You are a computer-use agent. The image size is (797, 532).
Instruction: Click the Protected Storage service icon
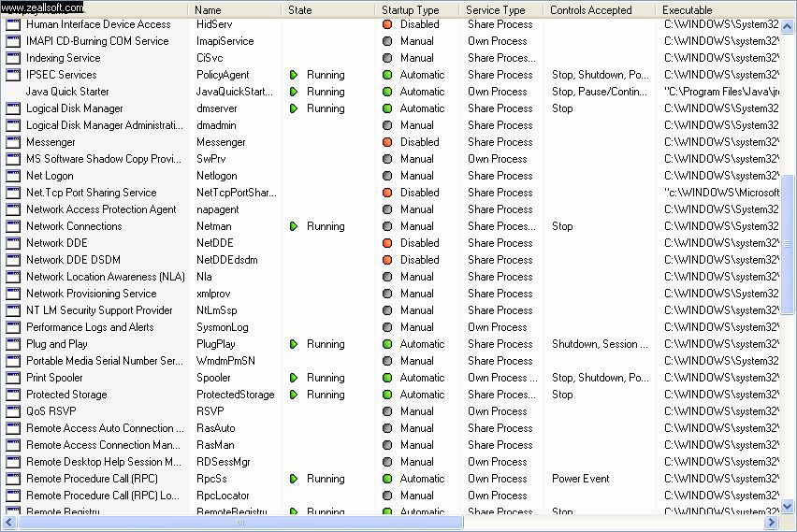coord(13,395)
